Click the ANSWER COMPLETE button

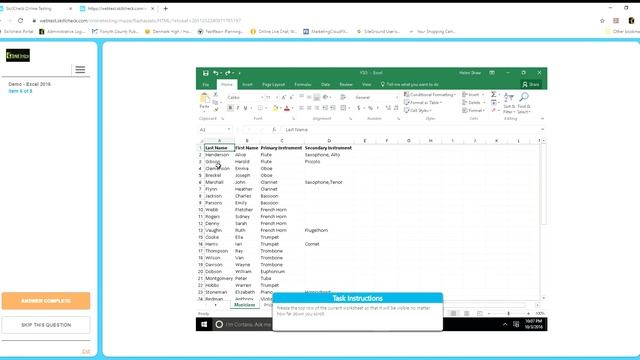46,301
